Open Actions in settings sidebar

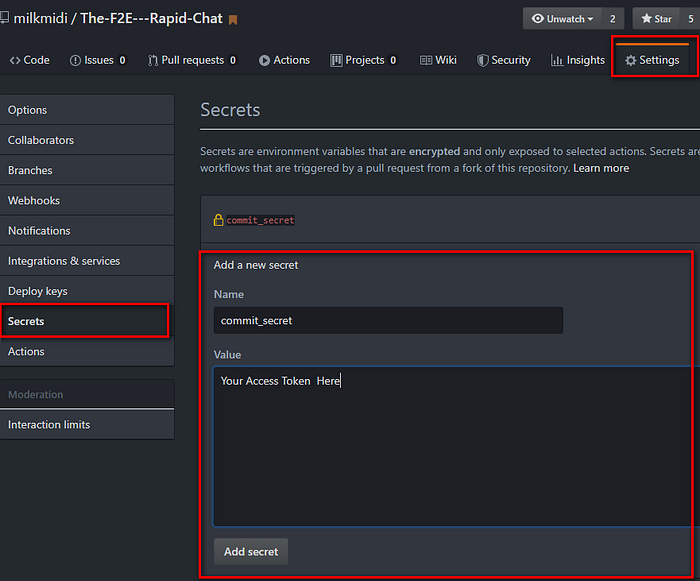tap(87, 351)
